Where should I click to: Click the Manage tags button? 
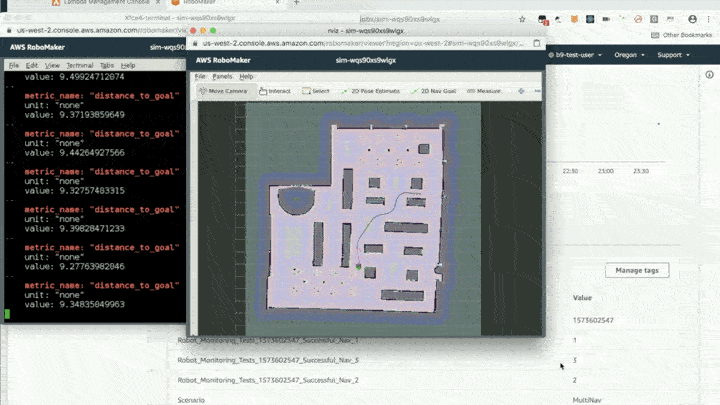tap(636, 270)
